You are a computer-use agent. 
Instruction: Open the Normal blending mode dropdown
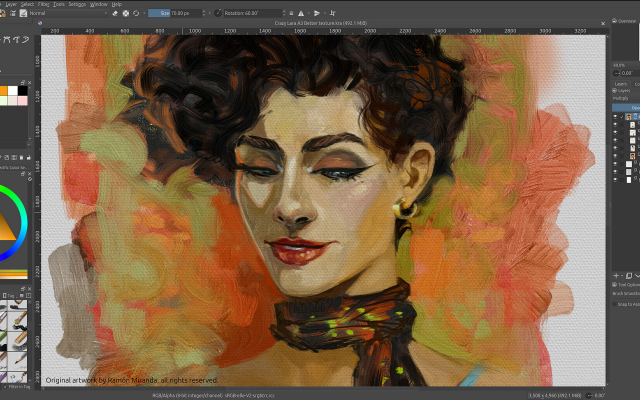coord(69,13)
